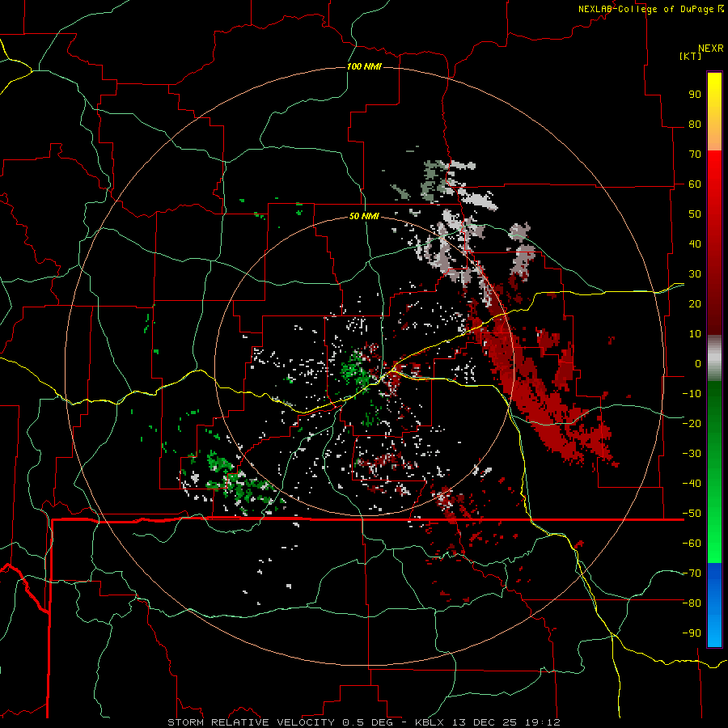The image size is (728, 728).
Task: Click the positive 90 scale label
Action: point(695,95)
